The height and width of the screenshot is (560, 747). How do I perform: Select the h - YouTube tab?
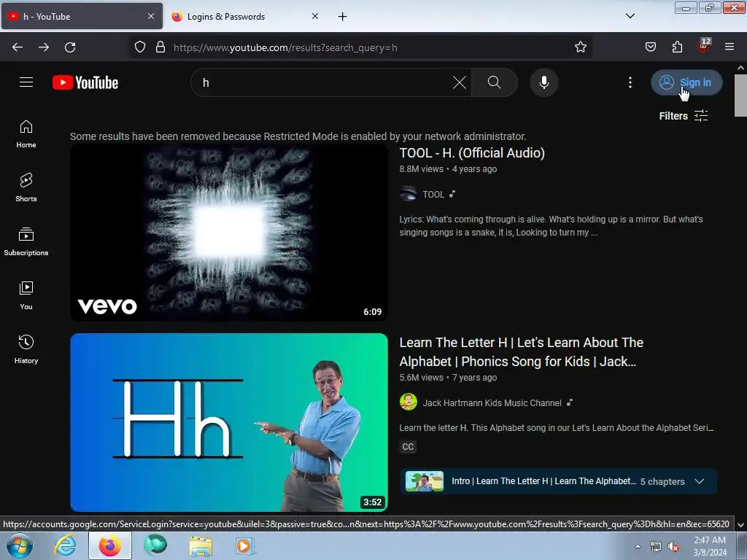click(82, 17)
